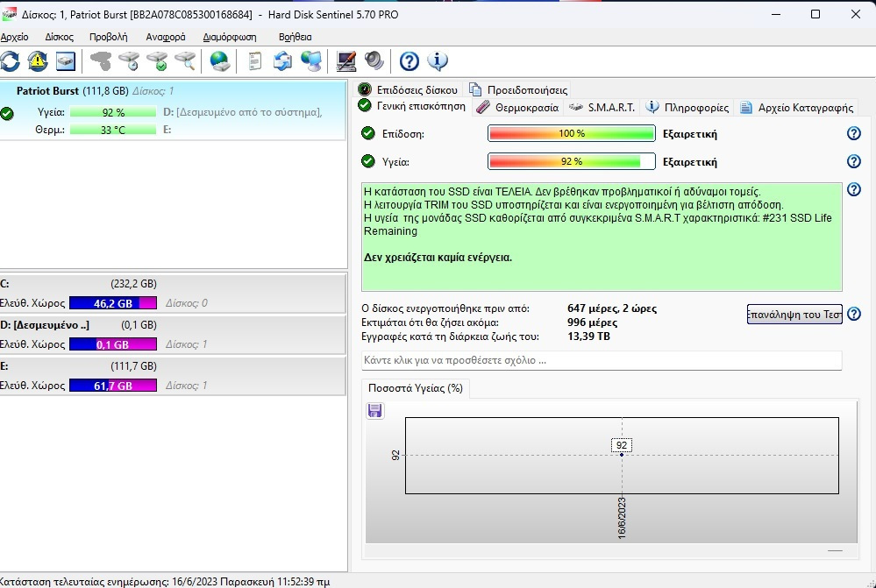
Task: Click the 92 data point on health graph
Action: pyautogui.click(x=622, y=455)
